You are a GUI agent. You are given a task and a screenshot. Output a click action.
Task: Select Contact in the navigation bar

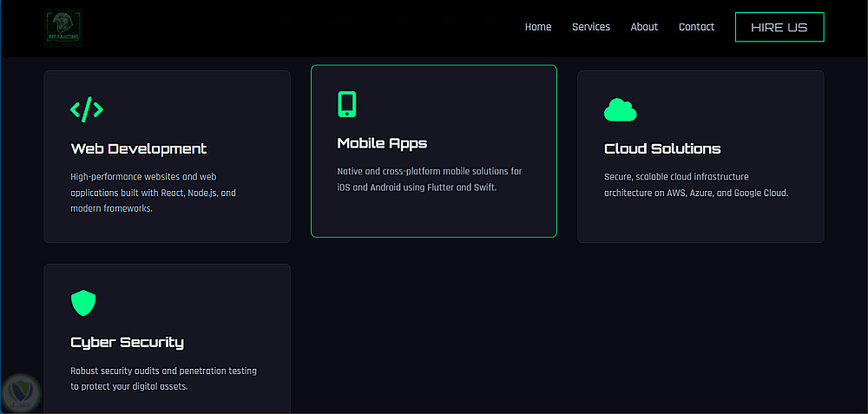point(696,27)
